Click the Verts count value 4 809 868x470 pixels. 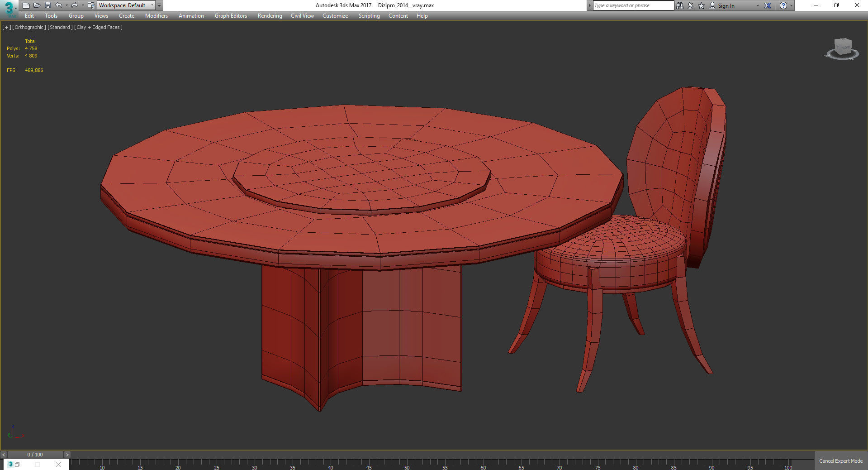pos(31,56)
